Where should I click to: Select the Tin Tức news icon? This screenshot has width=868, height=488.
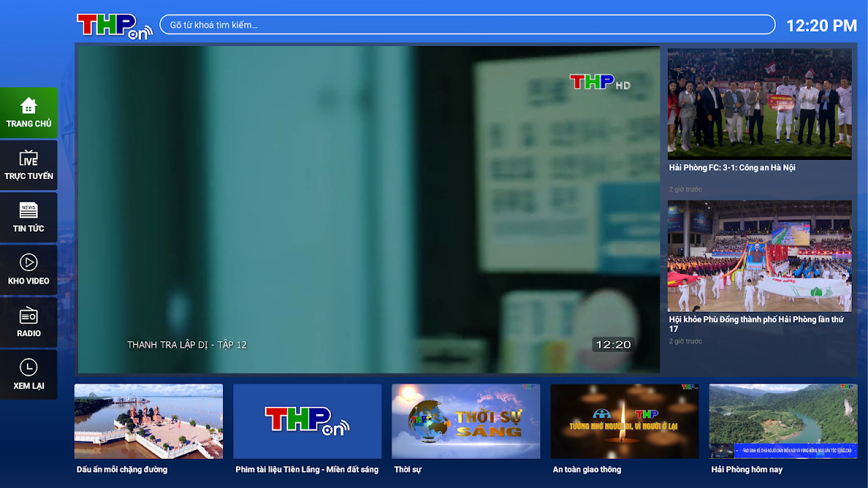coord(28,211)
